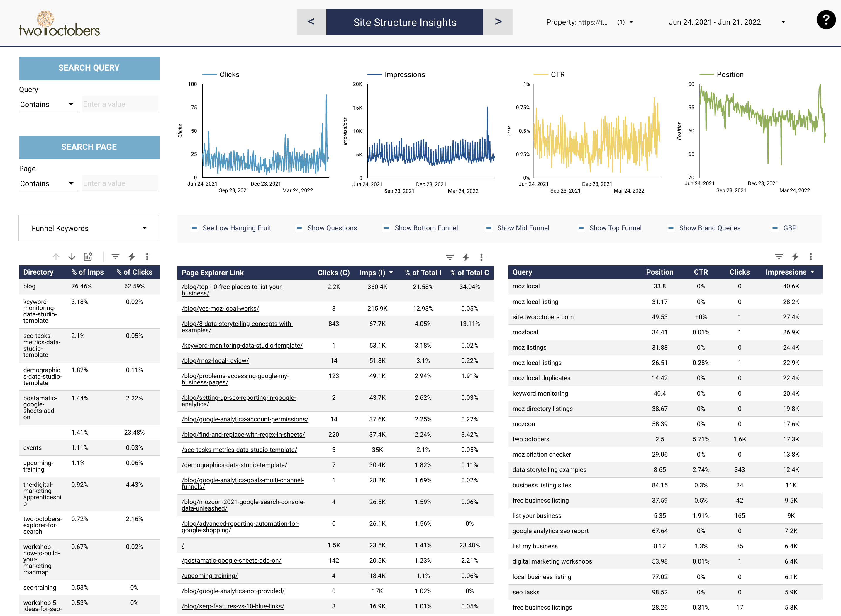Image resolution: width=841 pixels, height=616 pixels.
Task: Select 'events' directory row
Action: click(x=89, y=448)
